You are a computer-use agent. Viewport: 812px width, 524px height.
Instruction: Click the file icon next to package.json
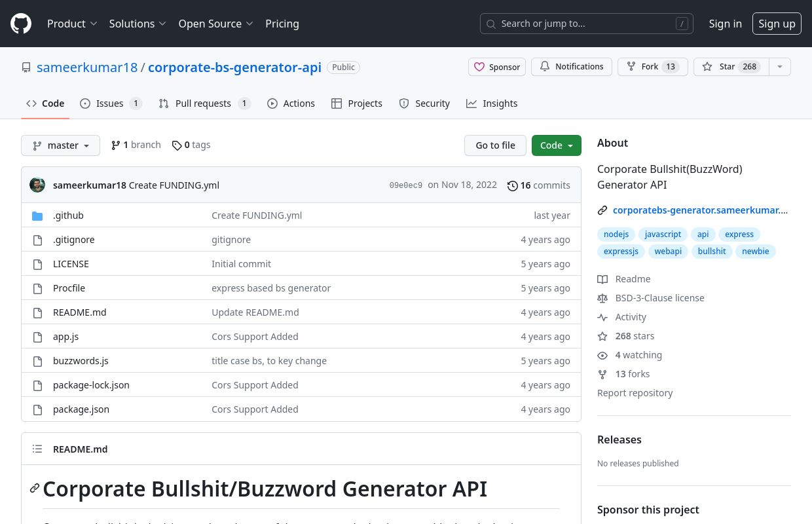coord(37,409)
